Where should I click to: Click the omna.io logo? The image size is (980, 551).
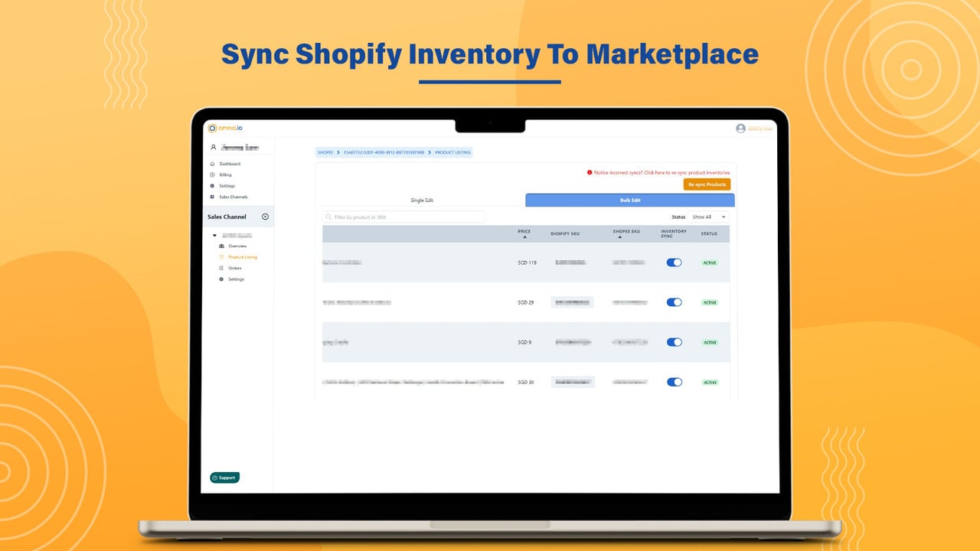click(225, 128)
